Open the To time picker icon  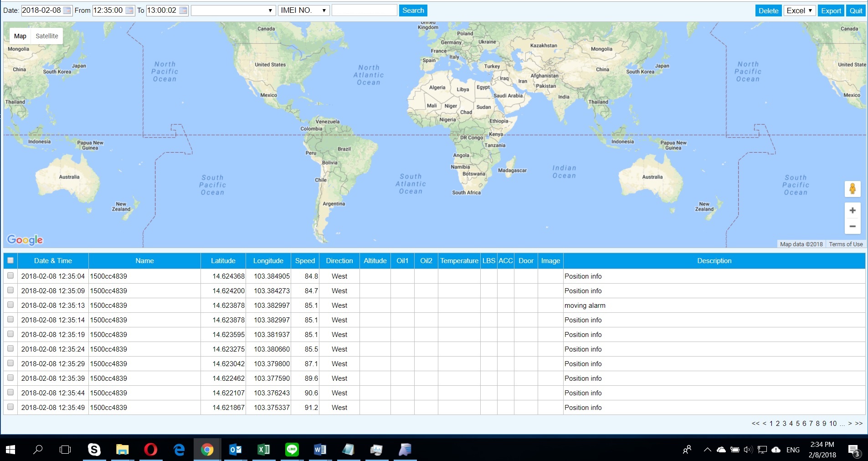[183, 10]
